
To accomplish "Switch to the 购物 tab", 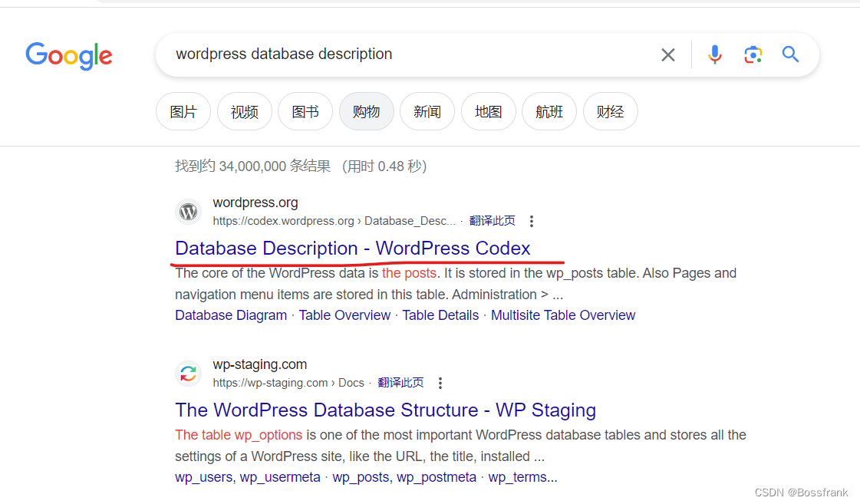I will tap(367, 112).
